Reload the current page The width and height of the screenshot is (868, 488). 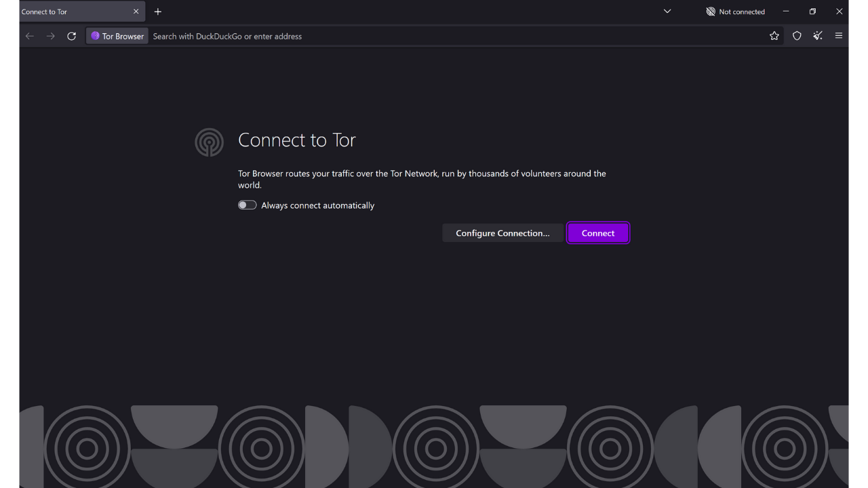[71, 36]
